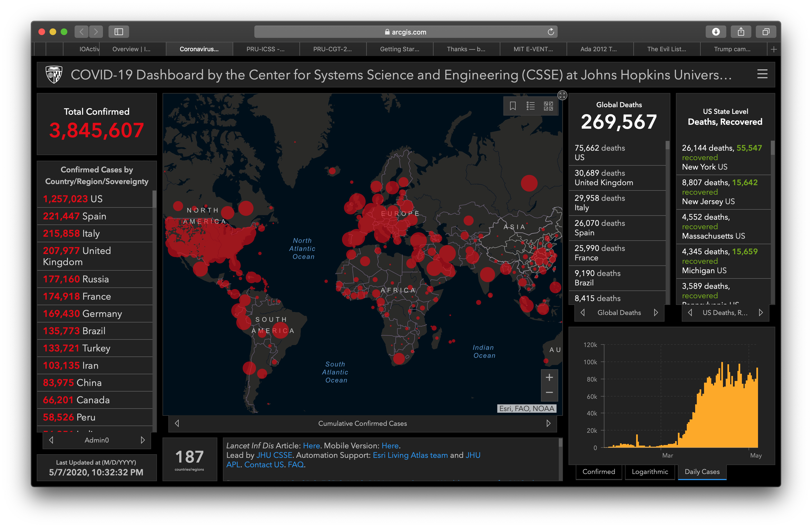
Task: Switch to the Getting Star... browser tab
Action: 400,49
